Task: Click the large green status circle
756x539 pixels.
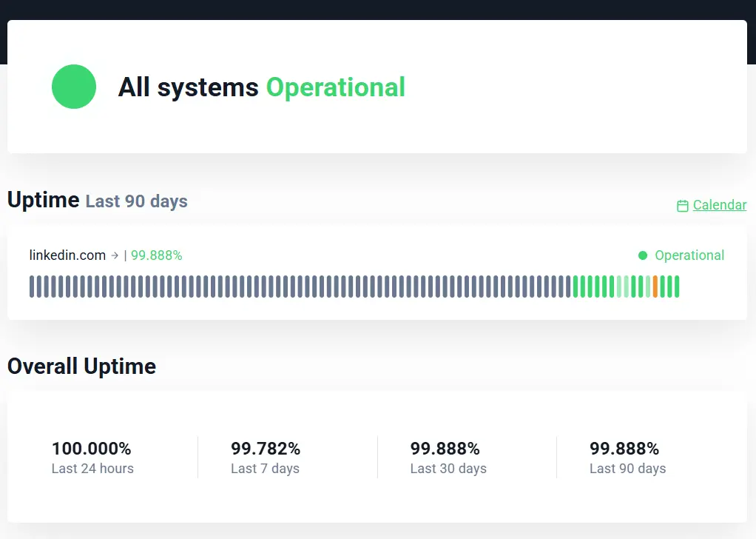Action: (x=74, y=87)
